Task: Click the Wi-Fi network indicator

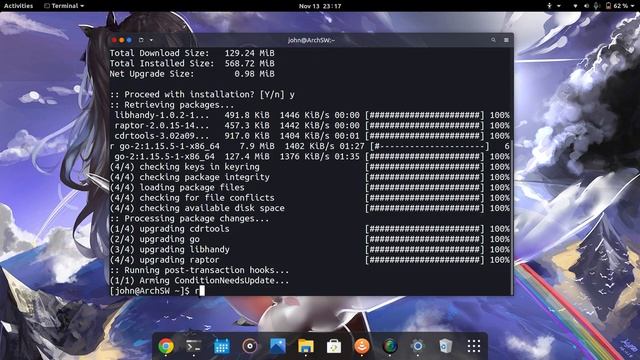Action: [576, 6]
